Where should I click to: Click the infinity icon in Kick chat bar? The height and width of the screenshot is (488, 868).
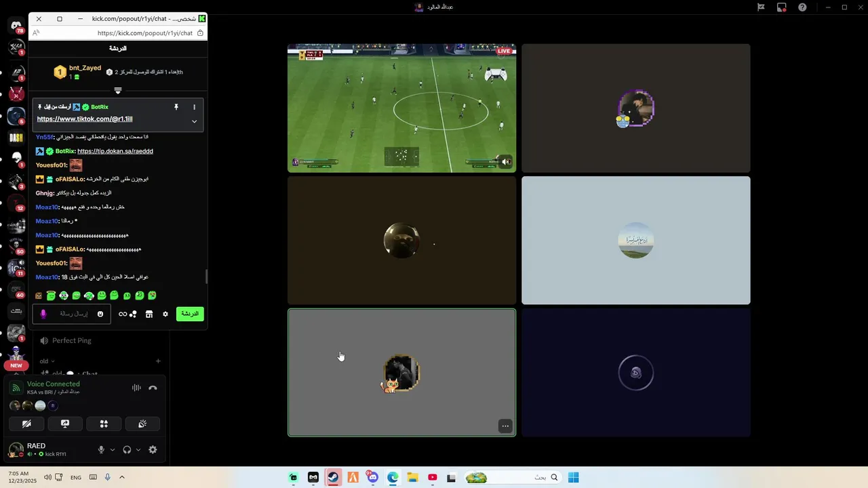pos(123,314)
